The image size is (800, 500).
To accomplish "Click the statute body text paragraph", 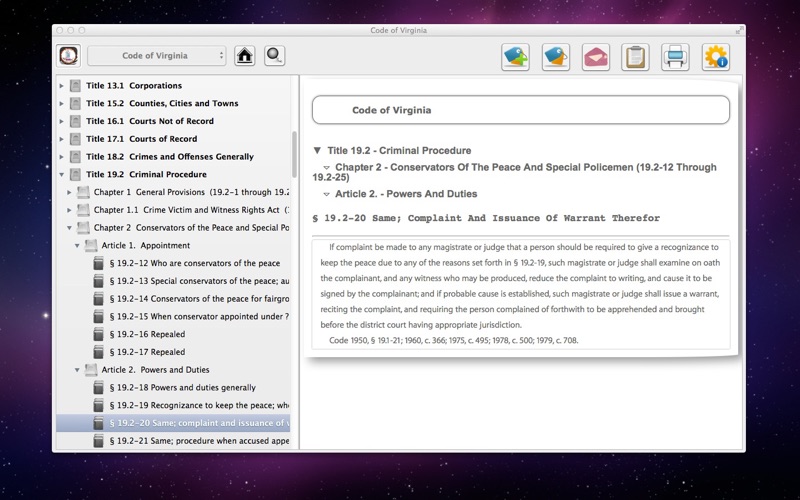I will 520,286.
